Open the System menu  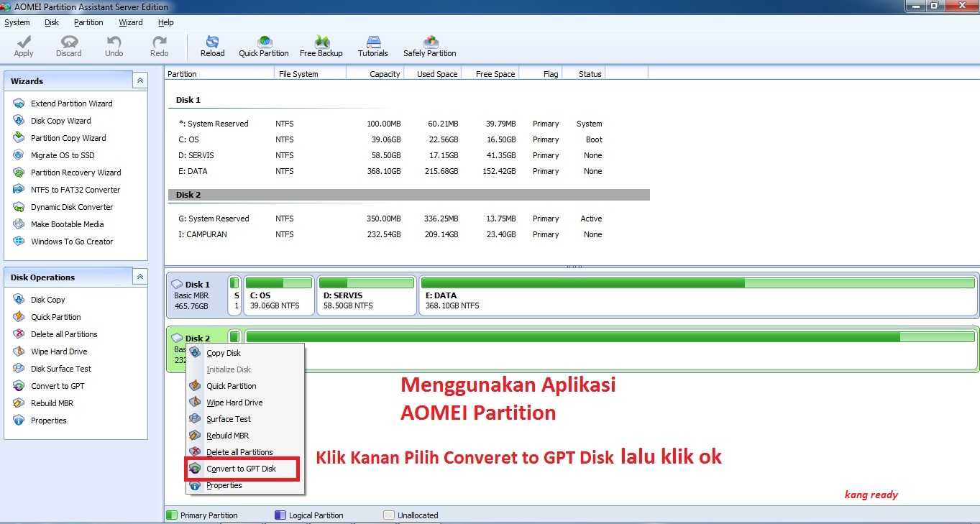[17, 22]
